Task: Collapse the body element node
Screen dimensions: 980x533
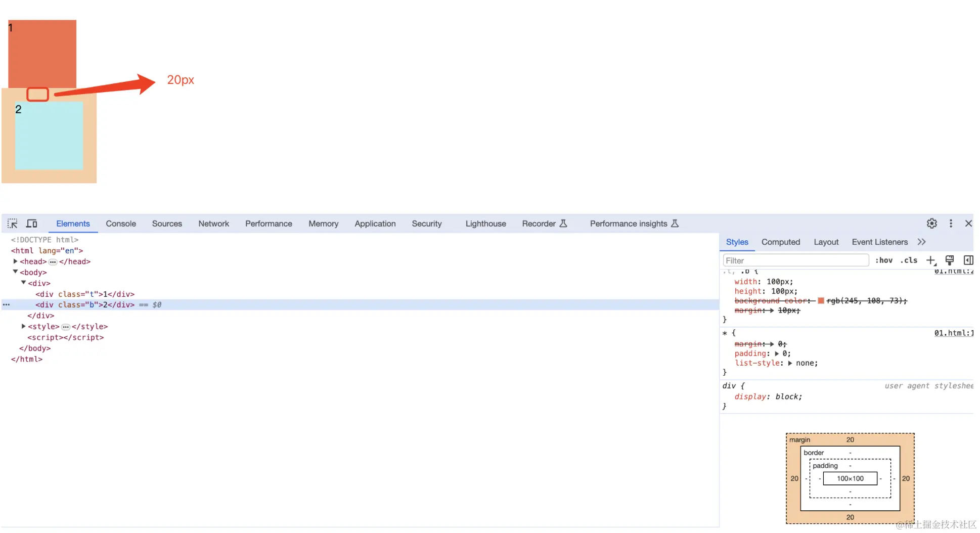Action: pos(16,272)
